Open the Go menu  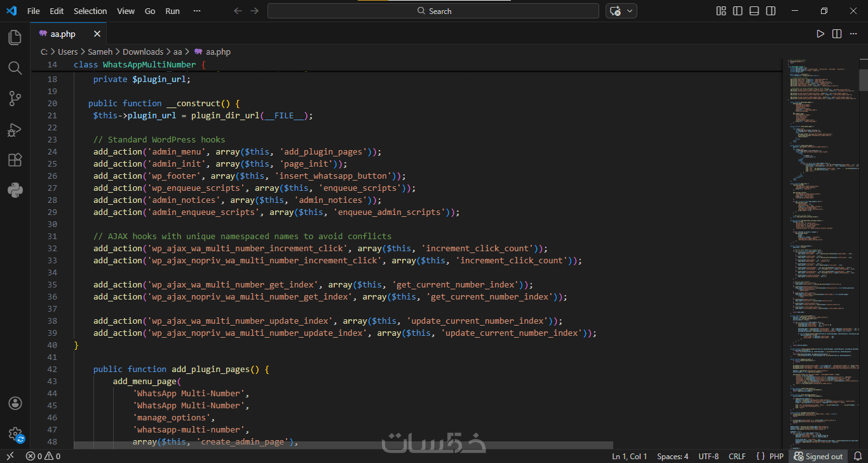click(150, 11)
